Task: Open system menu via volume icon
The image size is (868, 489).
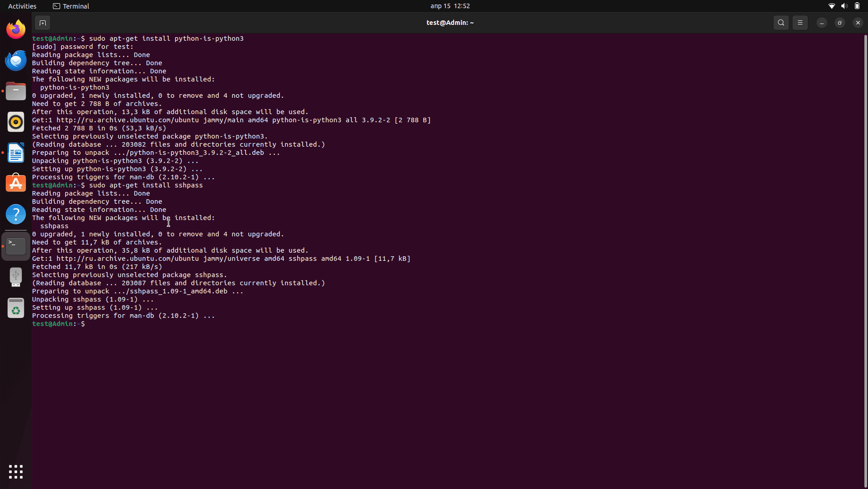Action: (844, 6)
